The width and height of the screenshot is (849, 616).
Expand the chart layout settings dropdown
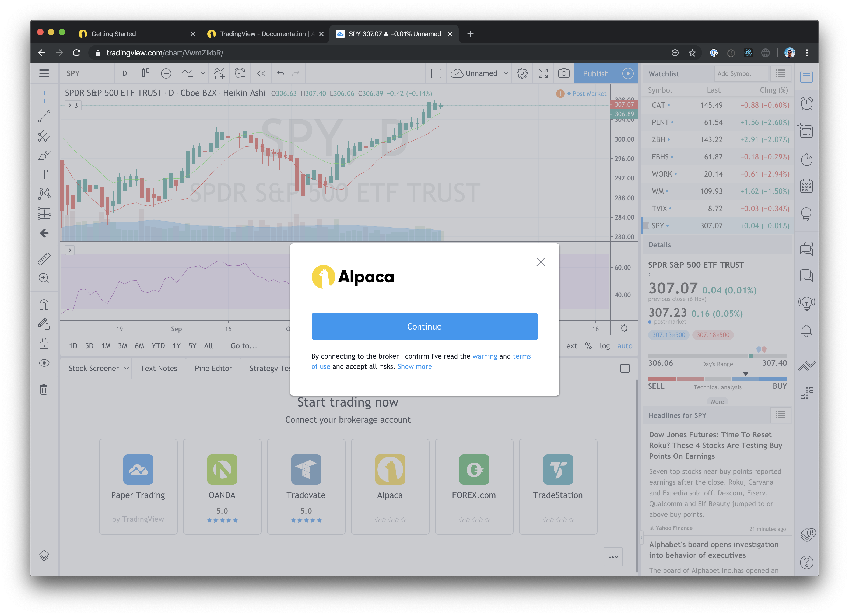[x=505, y=74]
